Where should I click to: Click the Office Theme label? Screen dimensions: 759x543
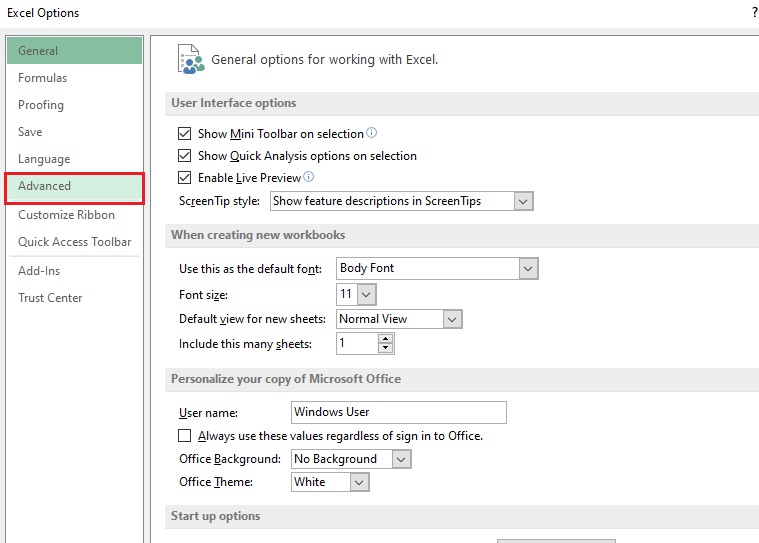coord(216,482)
